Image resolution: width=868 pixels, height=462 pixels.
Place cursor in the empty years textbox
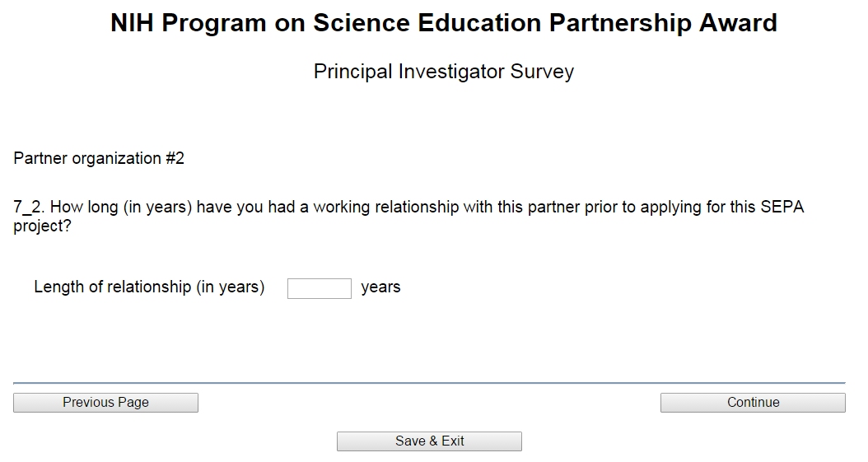[x=319, y=288]
